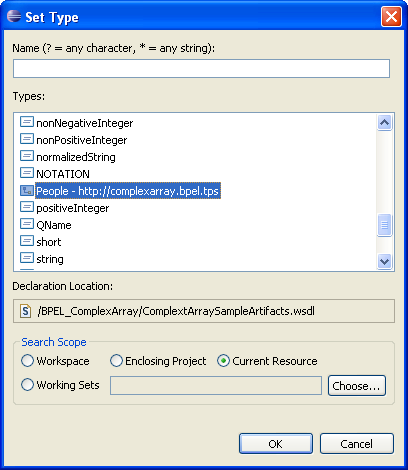The width and height of the screenshot is (408, 470).
Task: Click the WSDL file icon in Declaration Location
Action: 26,311
